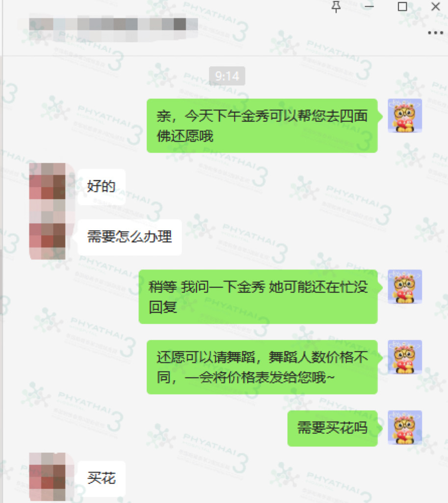Select the 需要怎么办理 message bubble

pos(130,237)
